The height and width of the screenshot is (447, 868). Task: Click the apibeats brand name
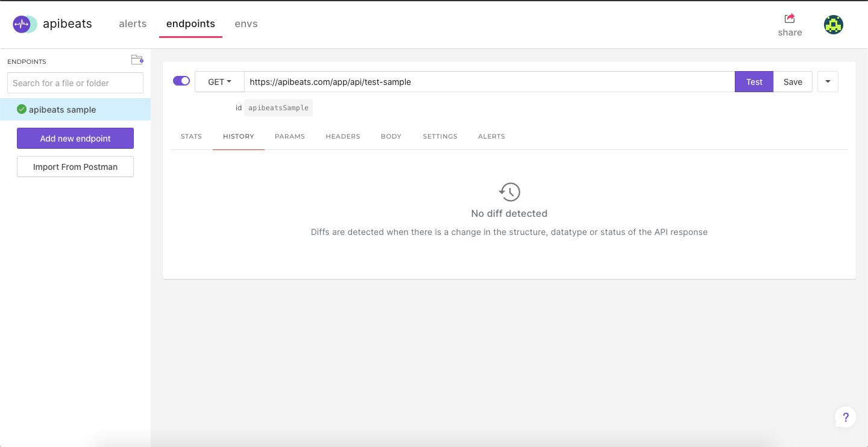click(x=68, y=24)
